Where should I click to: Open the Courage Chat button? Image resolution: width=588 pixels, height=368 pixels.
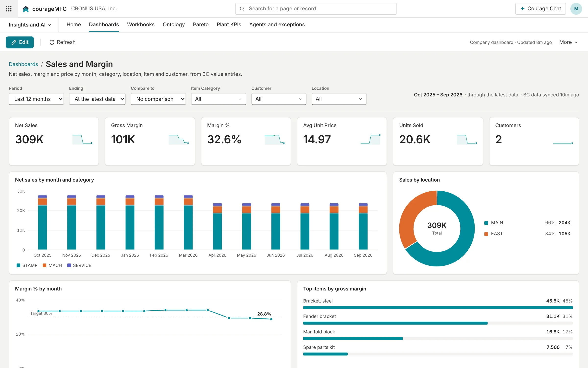[x=540, y=9]
